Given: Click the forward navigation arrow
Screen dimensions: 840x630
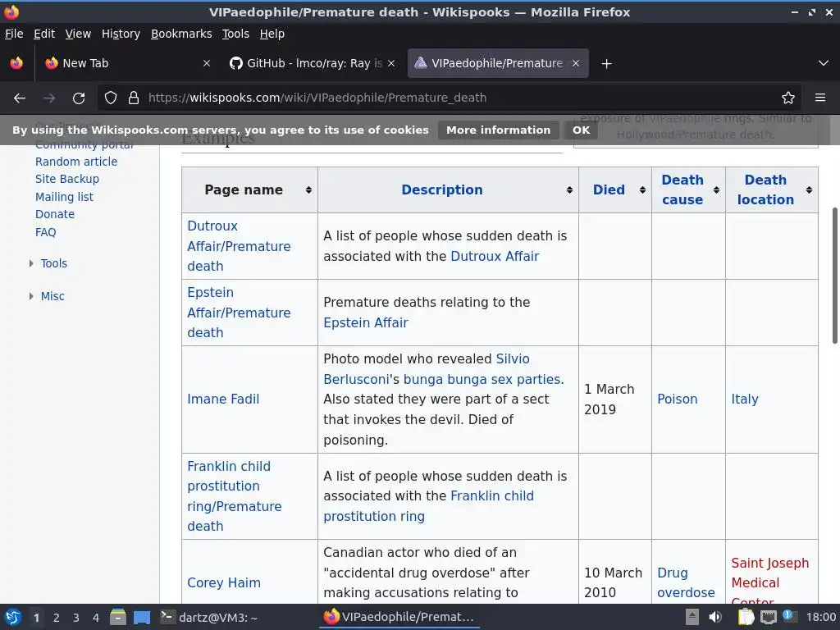Looking at the screenshot, I should (x=49, y=98).
